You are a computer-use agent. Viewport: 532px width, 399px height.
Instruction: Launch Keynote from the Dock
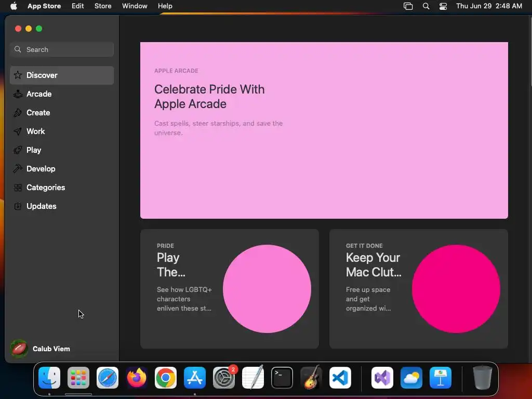(x=441, y=378)
